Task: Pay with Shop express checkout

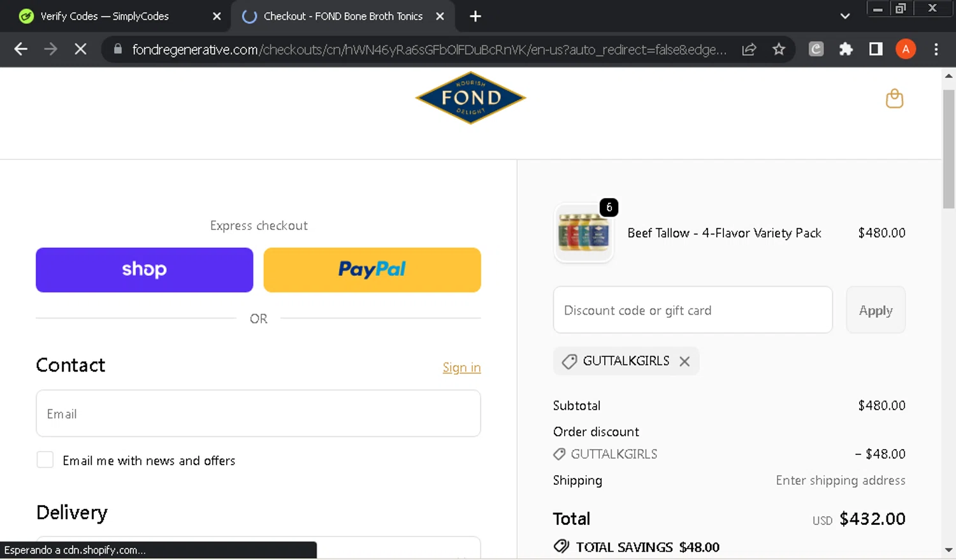Action: tap(145, 270)
